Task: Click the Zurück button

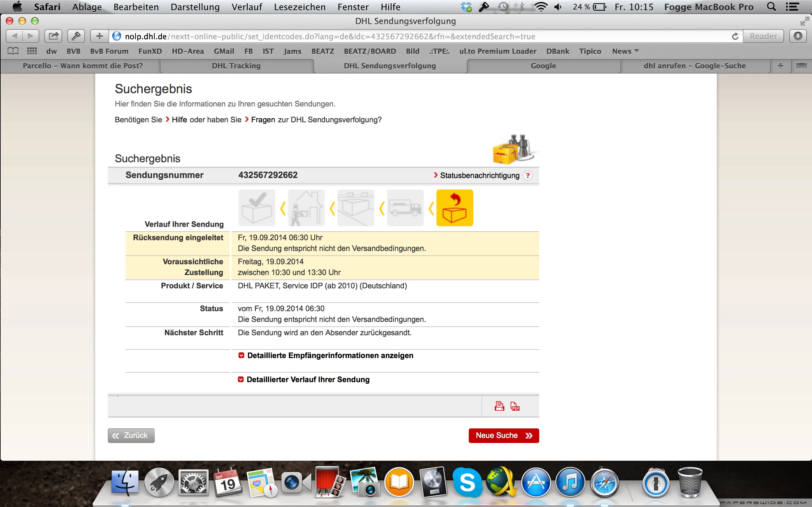Action: point(131,436)
